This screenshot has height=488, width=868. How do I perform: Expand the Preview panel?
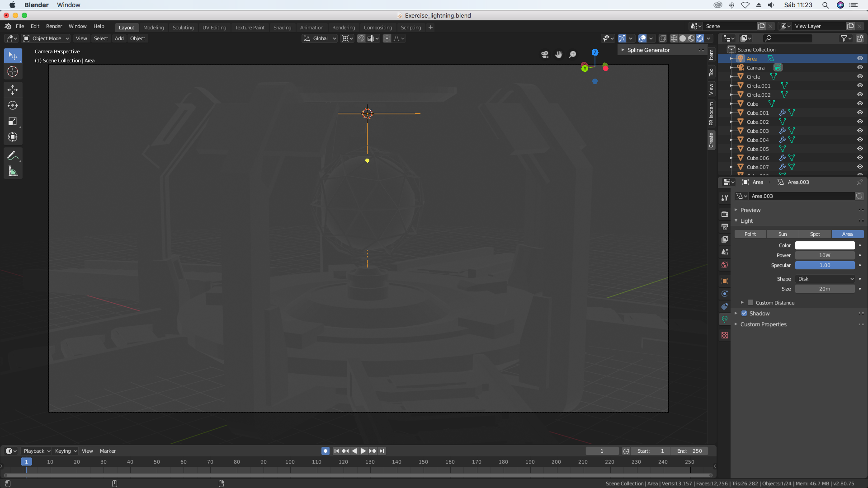pyautogui.click(x=750, y=210)
